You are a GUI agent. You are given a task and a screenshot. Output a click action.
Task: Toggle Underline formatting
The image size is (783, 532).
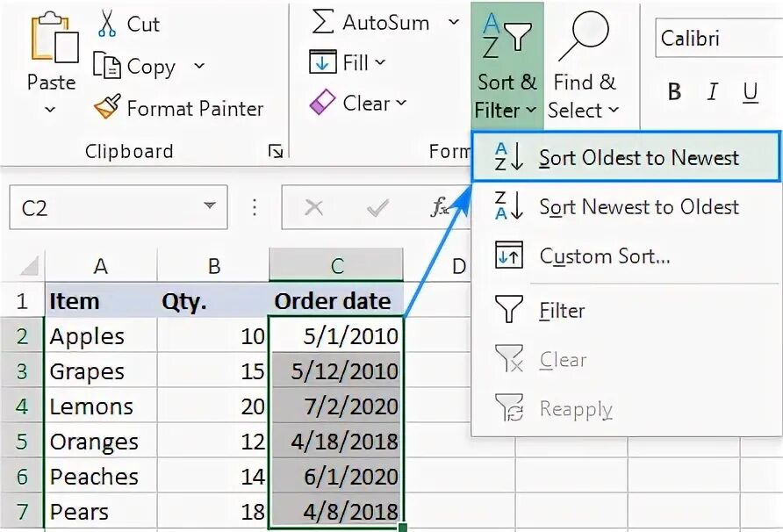(x=750, y=92)
